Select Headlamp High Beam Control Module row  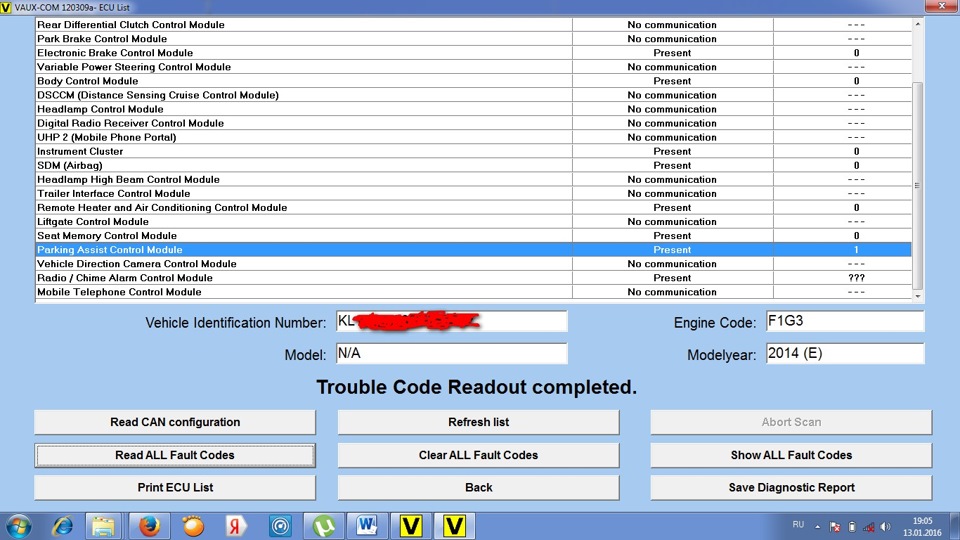click(x=473, y=179)
